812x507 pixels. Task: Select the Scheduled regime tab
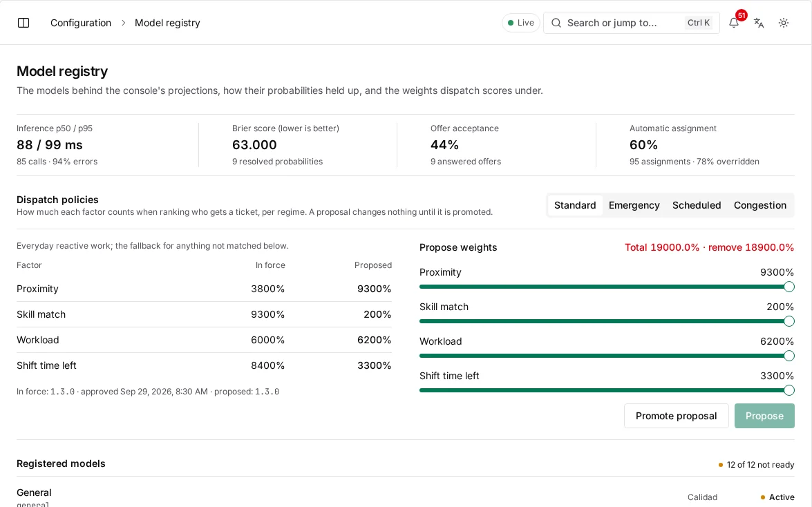coord(697,205)
